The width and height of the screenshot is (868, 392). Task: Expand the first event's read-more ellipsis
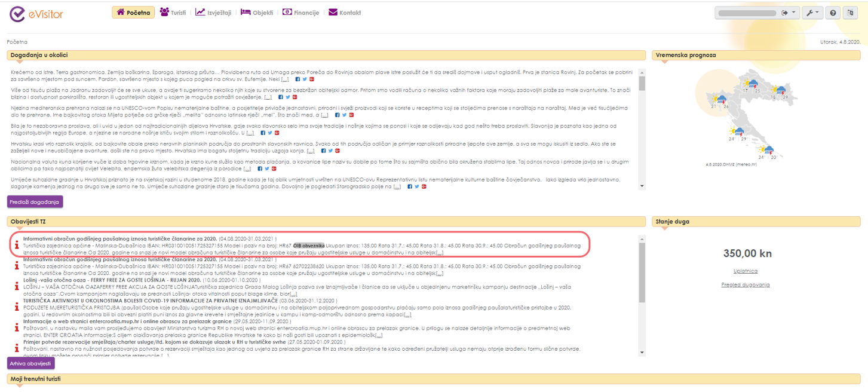(285, 79)
